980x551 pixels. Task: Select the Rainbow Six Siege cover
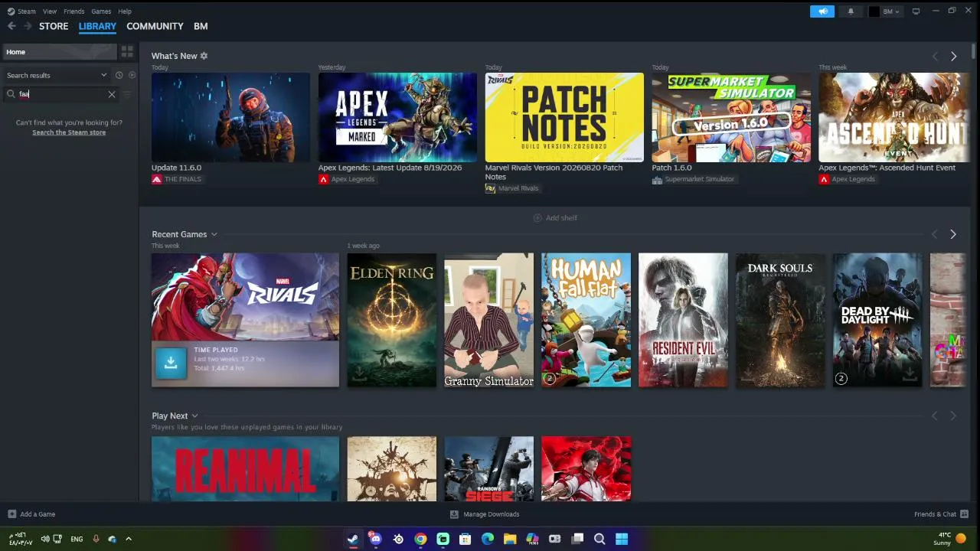coord(489,469)
